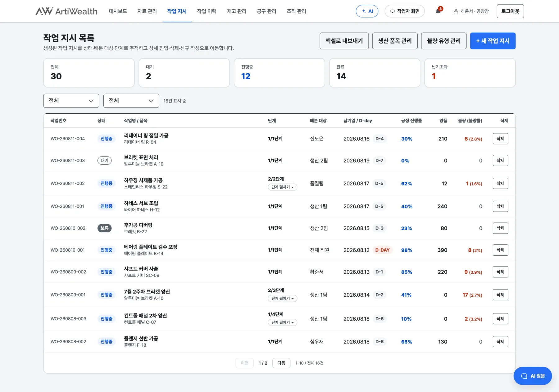
Task: Click the 이전 pagination button
Action: pyautogui.click(x=245, y=363)
